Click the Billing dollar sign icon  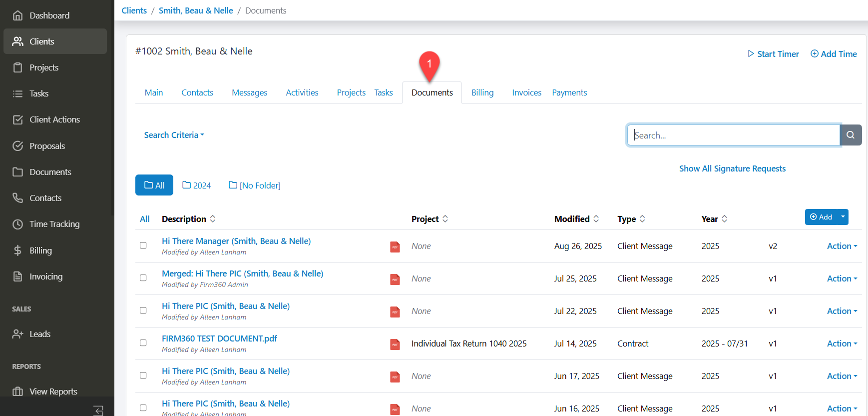coord(18,250)
